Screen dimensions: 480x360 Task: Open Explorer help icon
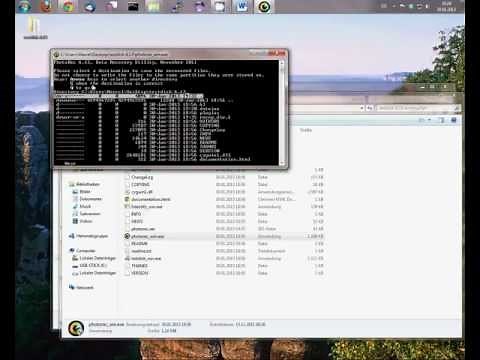click(x=454, y=120)
